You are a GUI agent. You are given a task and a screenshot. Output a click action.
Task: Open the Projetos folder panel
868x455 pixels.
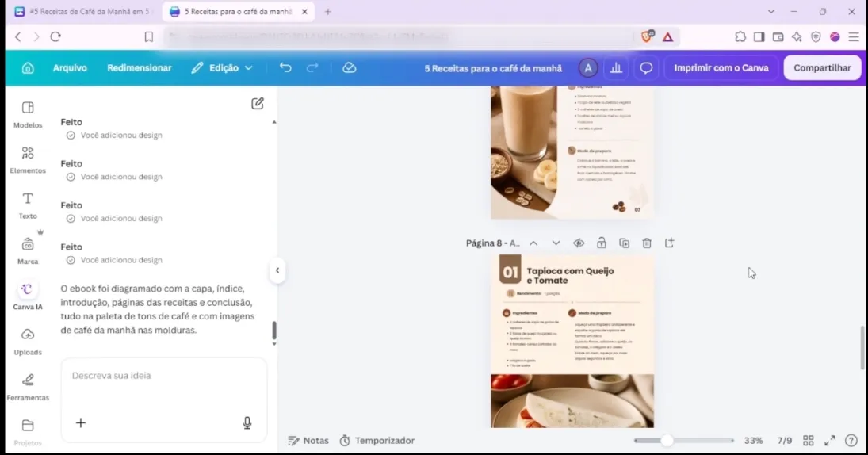[28, 432]
